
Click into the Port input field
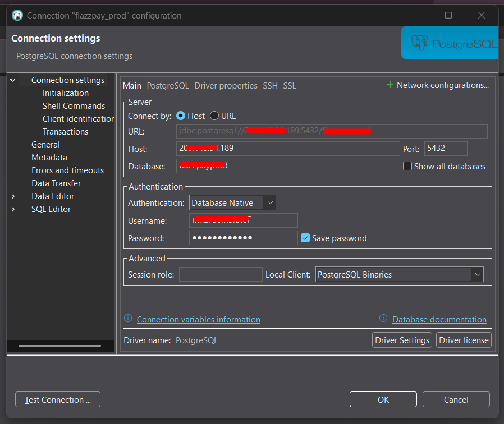coord(446,149)
